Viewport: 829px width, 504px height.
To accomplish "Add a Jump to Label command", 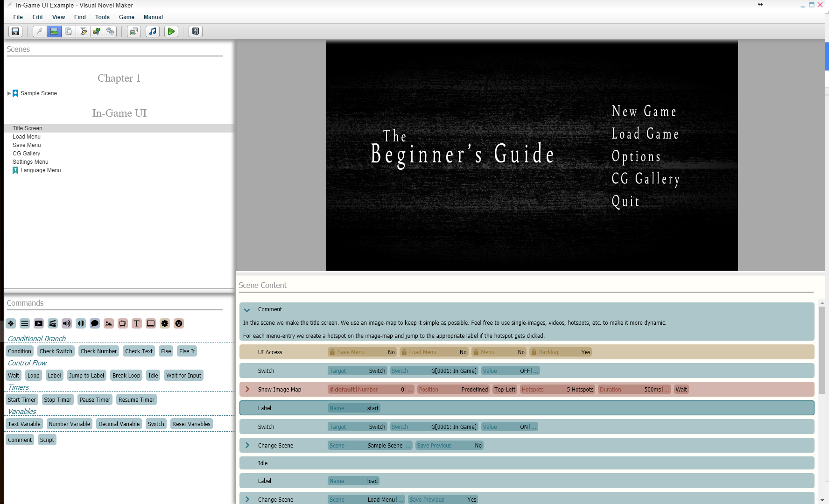I will click(x=87, y=376).
